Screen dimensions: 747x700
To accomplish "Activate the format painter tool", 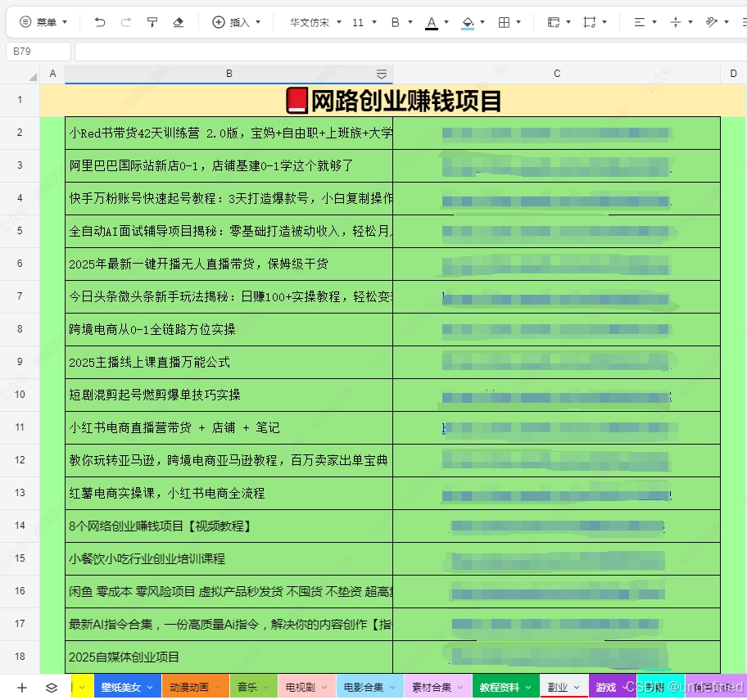I will tap(152, 22).
